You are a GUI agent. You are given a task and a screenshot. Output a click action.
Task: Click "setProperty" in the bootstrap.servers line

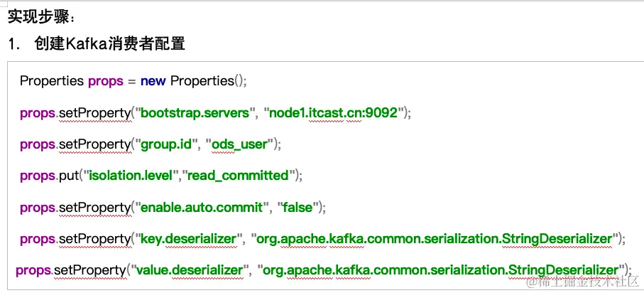(94, 112)
